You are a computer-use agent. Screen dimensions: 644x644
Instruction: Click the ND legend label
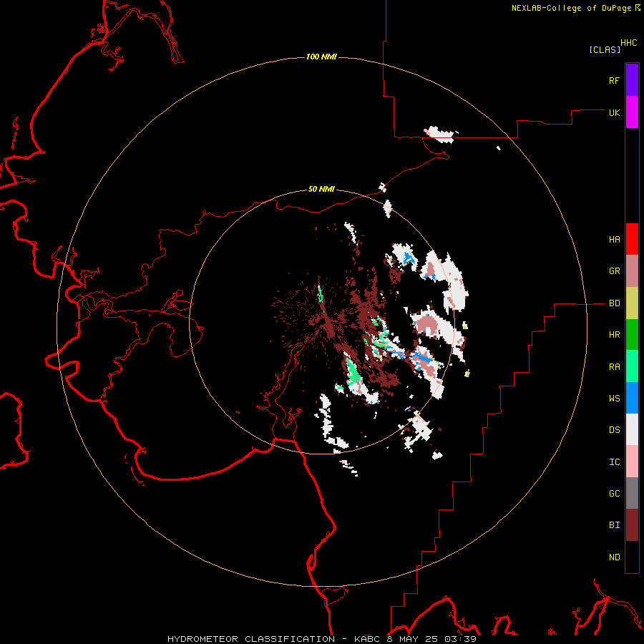[614, 557]
